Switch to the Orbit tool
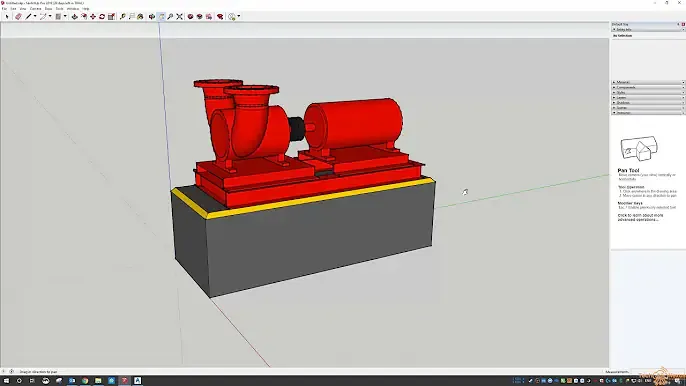This screenshot has height=386, width=686. [x=151, y=17]
